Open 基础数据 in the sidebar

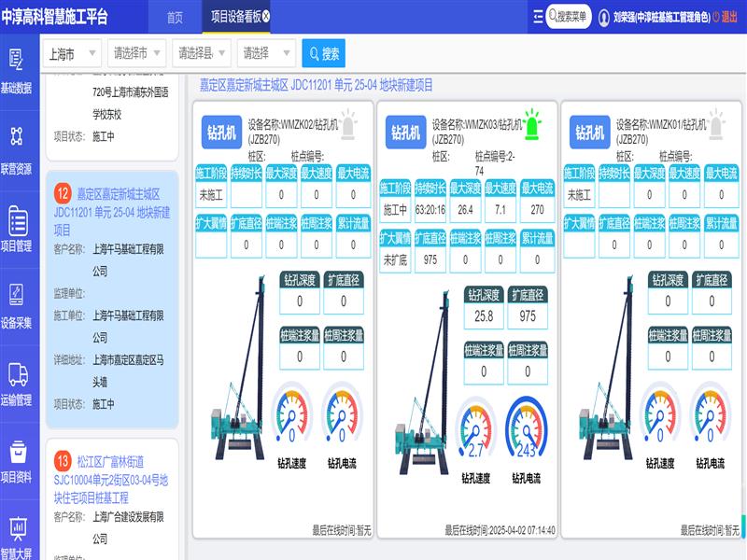pyautogui.click(x=16, y=70)
